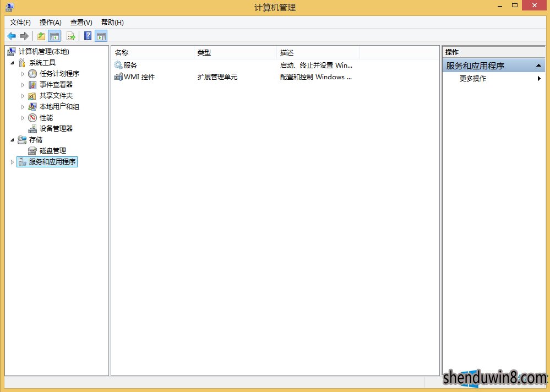Select 本地用户和组 label in tree
Screen dimensions: 550x392
click(59, 107)
